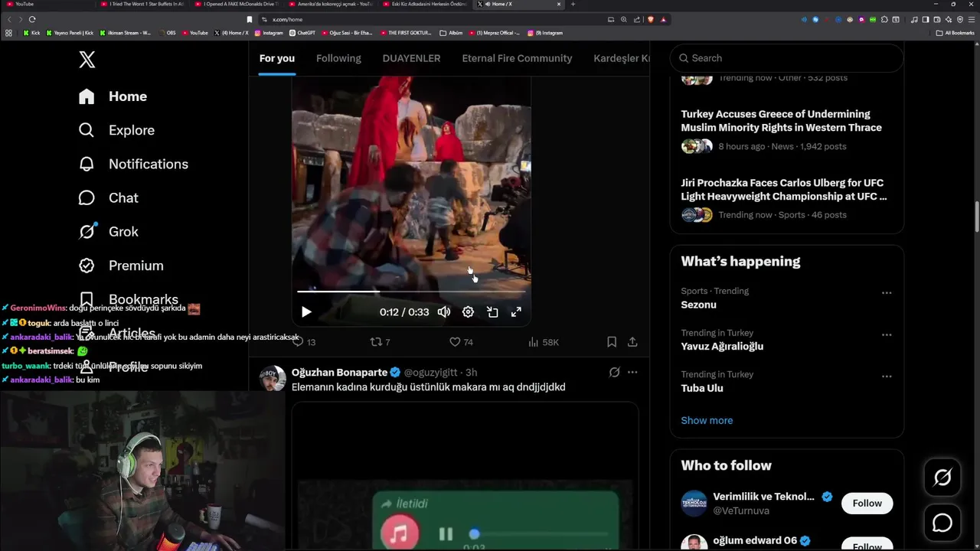Screen dimensions: 980x551
Task: Switch to the FAKE McDonalds Drive browser tab
Action: point(236,4)
